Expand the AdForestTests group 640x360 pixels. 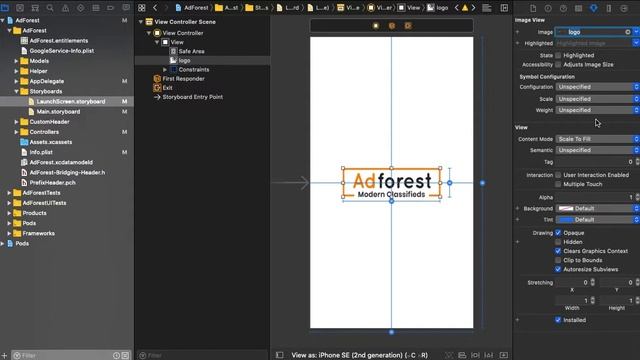(x=9, y=193)
